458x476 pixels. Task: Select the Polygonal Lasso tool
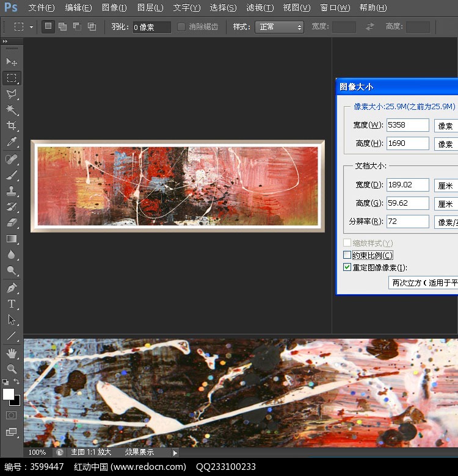(x=12, y=94)
